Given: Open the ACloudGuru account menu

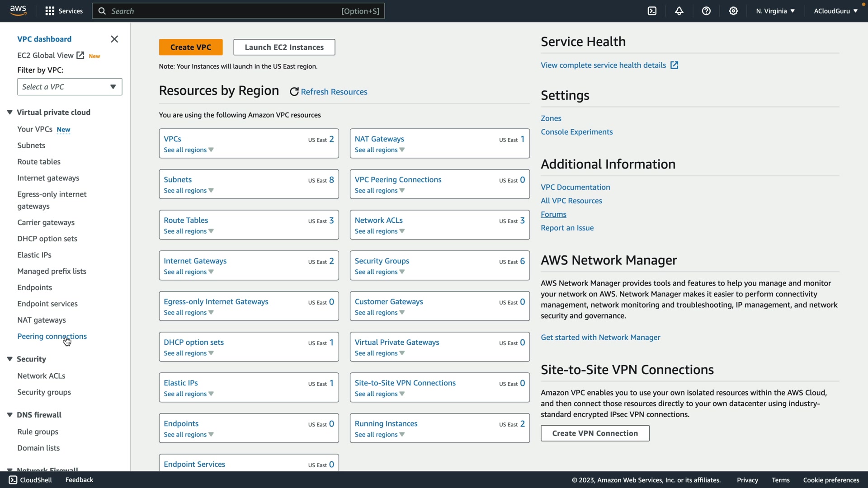Looking at the screenshot, I should 835,11.
